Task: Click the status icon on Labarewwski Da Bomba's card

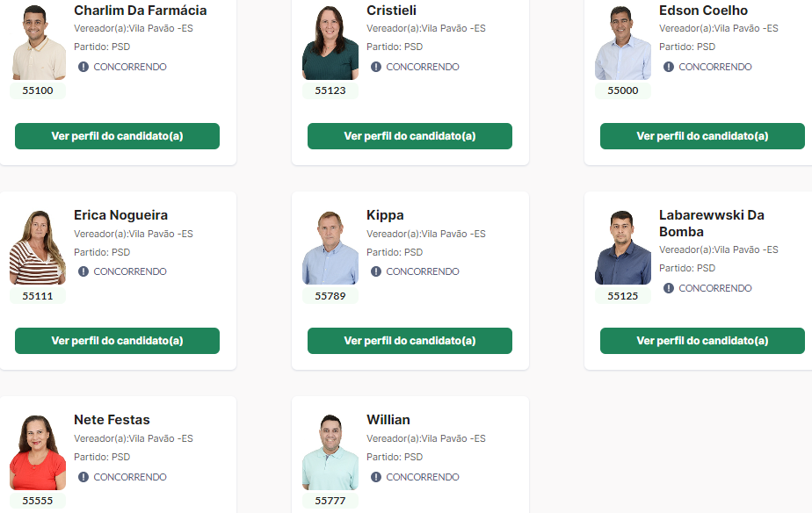Action: [669, 288]
